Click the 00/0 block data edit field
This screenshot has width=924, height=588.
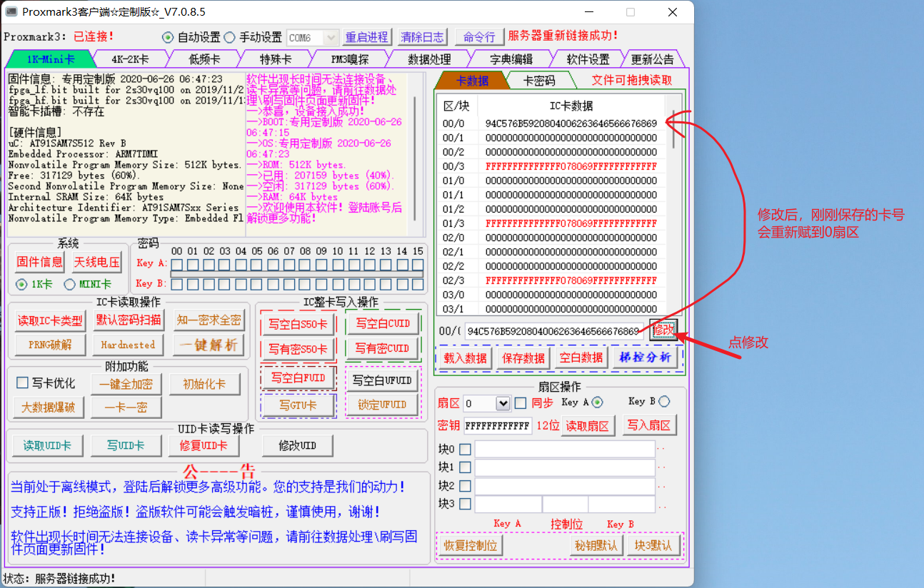(553, 331)
